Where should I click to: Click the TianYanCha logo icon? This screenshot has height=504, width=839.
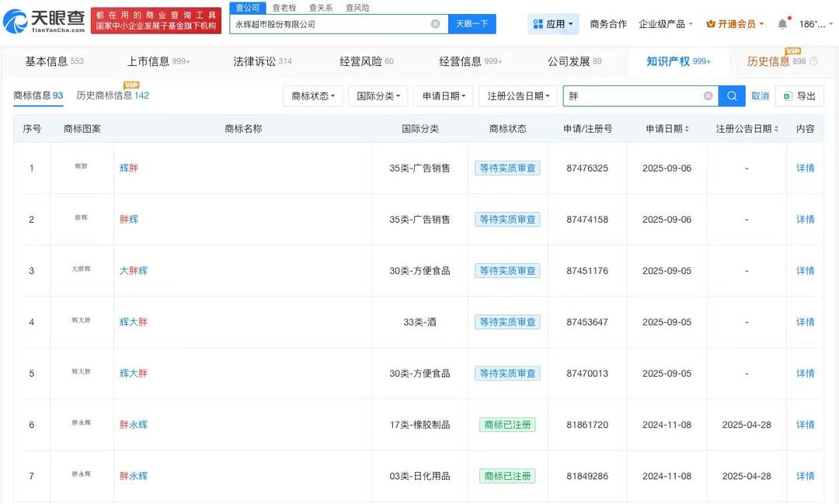point(15,22)
